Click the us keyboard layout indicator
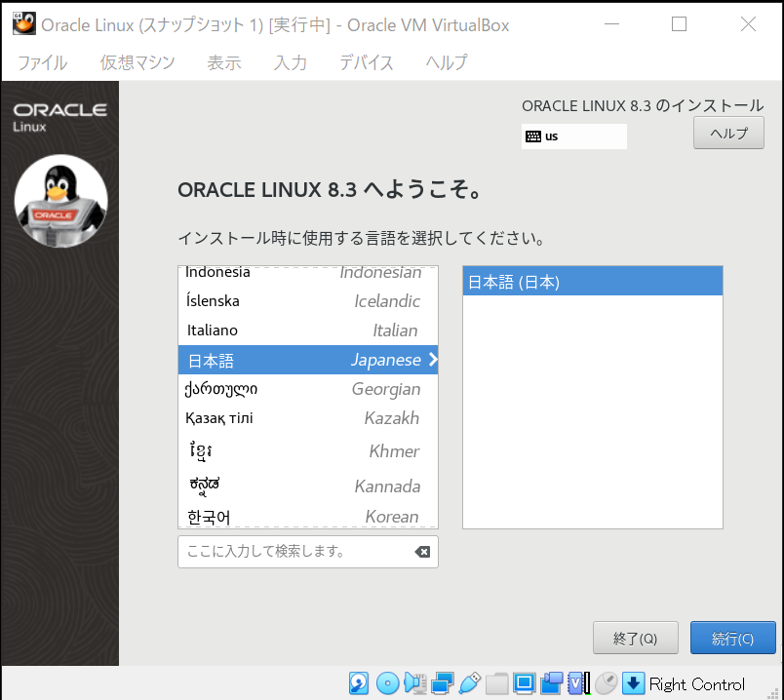This screenshot has height=700, width=784. (574, 136)
